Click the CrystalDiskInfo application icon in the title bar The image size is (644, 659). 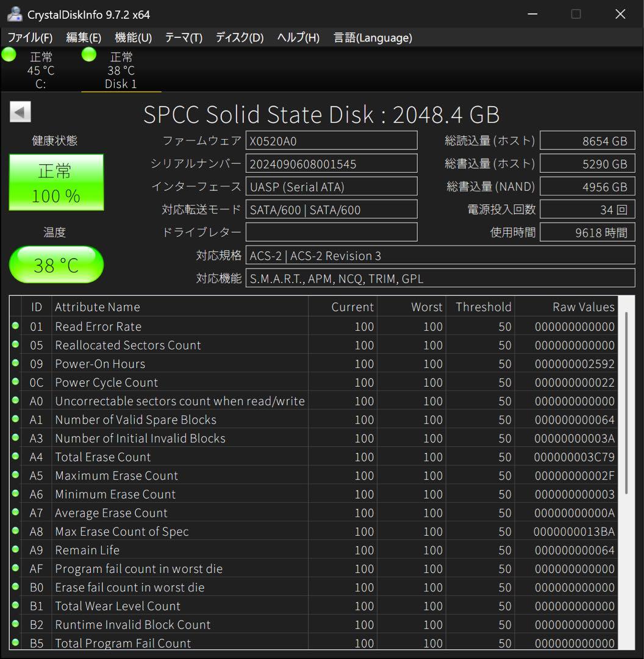pyautogui.click(x=13, y=13)
